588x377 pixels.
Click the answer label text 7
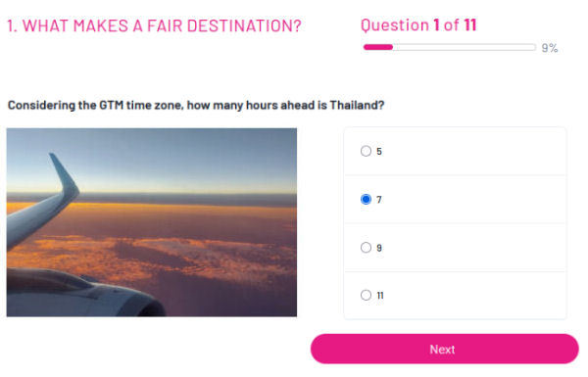379,200
